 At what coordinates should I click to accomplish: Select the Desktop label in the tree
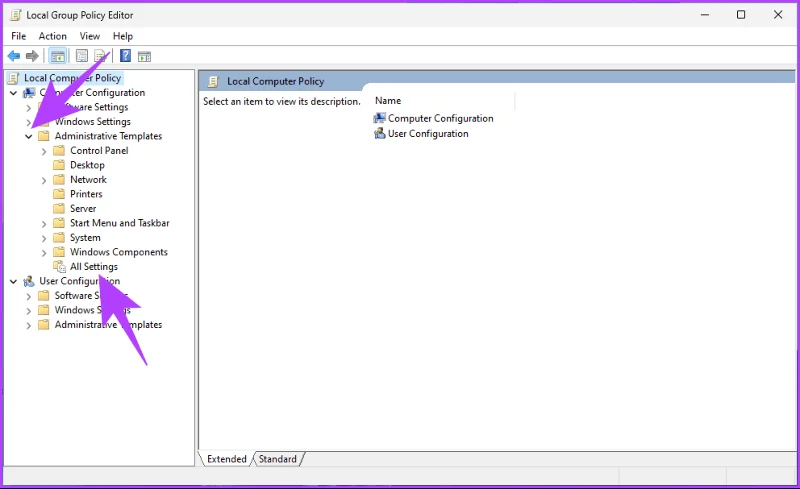pos(87,165)
